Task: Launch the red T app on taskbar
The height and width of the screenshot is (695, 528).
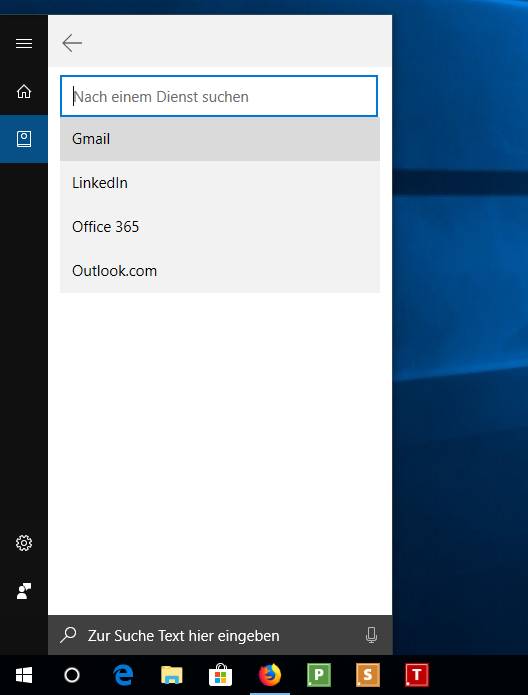Action: pyautogui.click(x=417, y=675)
